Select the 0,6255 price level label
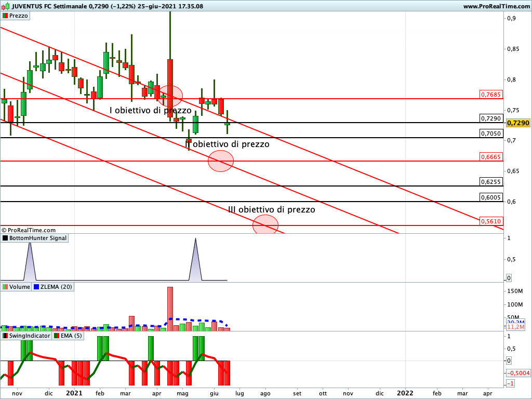This screenshot has width=532, height=399. (x=491, y=182)
